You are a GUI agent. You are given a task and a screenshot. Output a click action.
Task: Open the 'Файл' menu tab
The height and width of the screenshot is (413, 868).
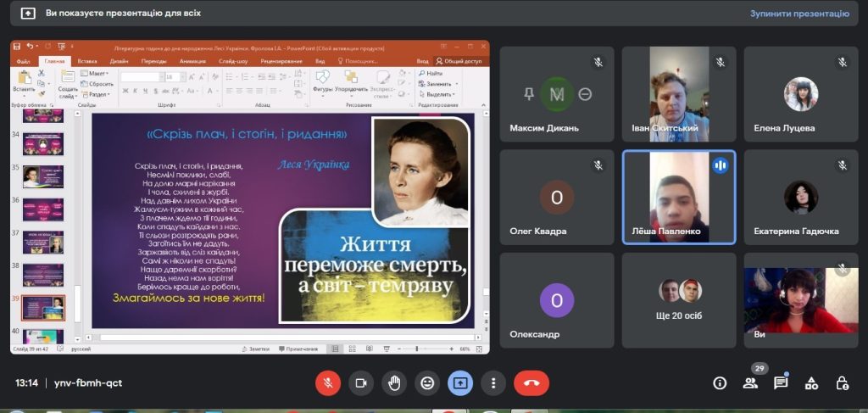pyautogui.click(x=23, y=61)
